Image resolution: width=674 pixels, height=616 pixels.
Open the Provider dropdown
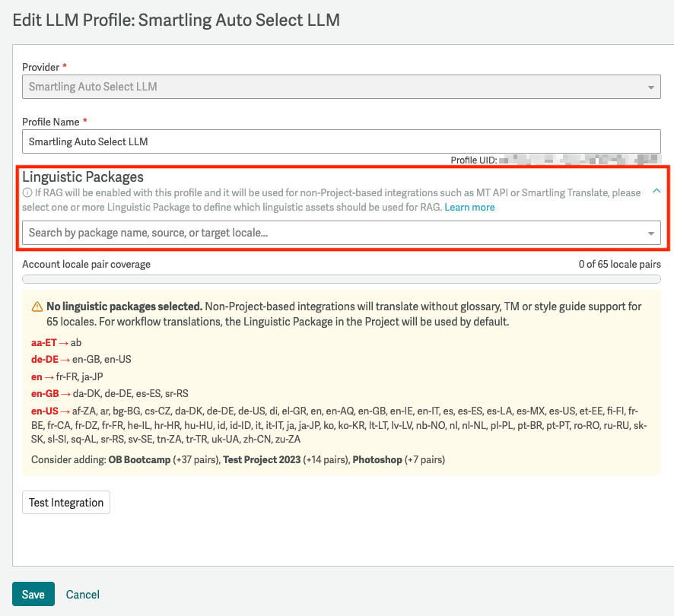[x=342, y=87]
